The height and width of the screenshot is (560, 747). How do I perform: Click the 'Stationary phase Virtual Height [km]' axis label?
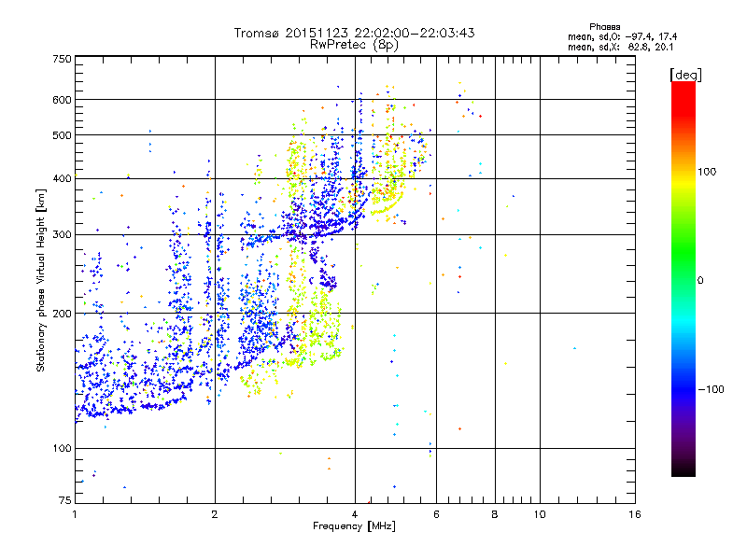pos(41,281)
